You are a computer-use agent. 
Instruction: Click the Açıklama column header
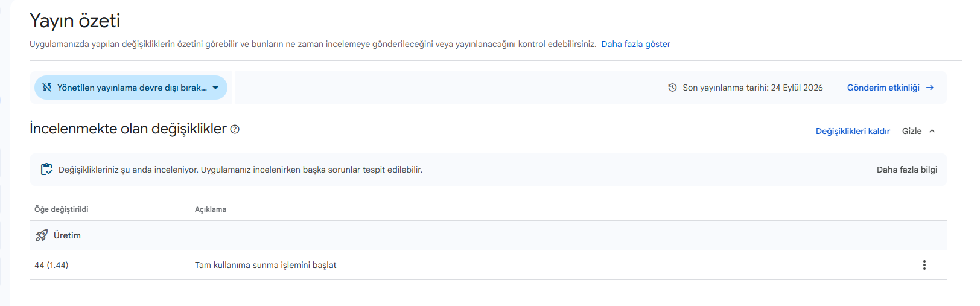(x=211, y=209)
